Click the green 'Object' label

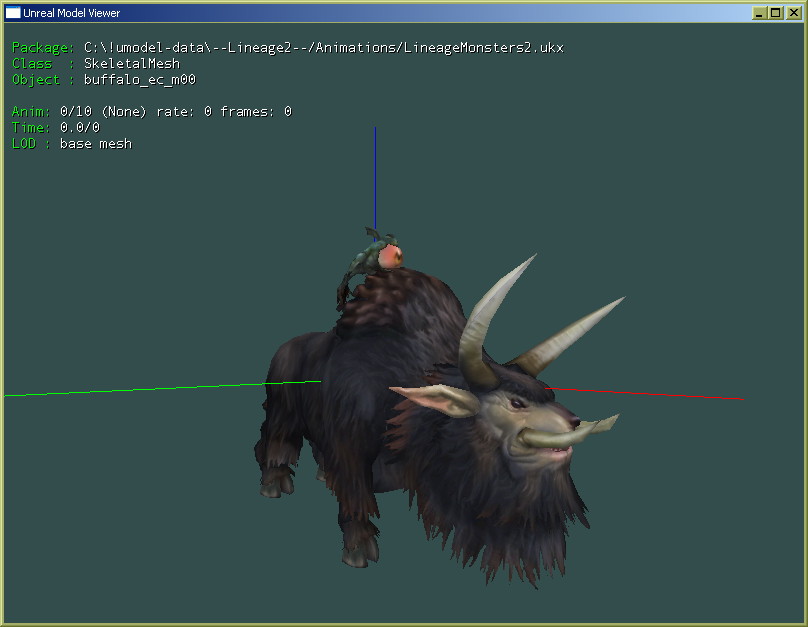click(x=36, y=80)
